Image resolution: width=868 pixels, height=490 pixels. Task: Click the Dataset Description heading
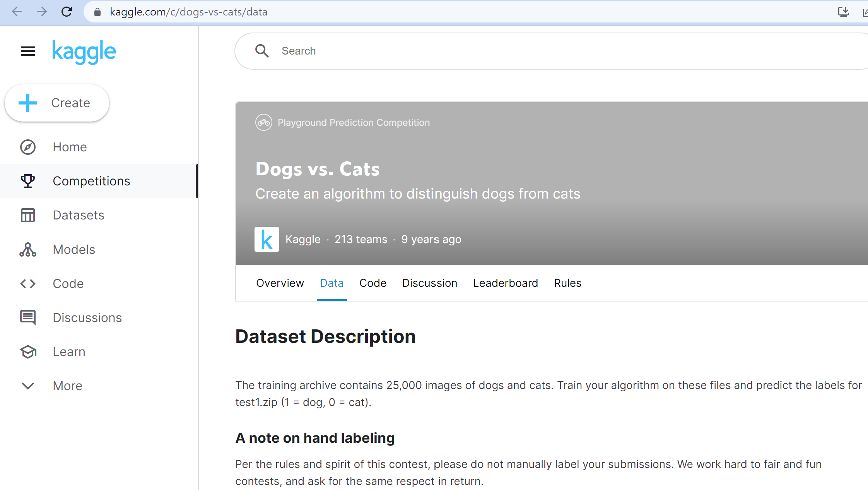pyautogui.click(x=325, y=336)
